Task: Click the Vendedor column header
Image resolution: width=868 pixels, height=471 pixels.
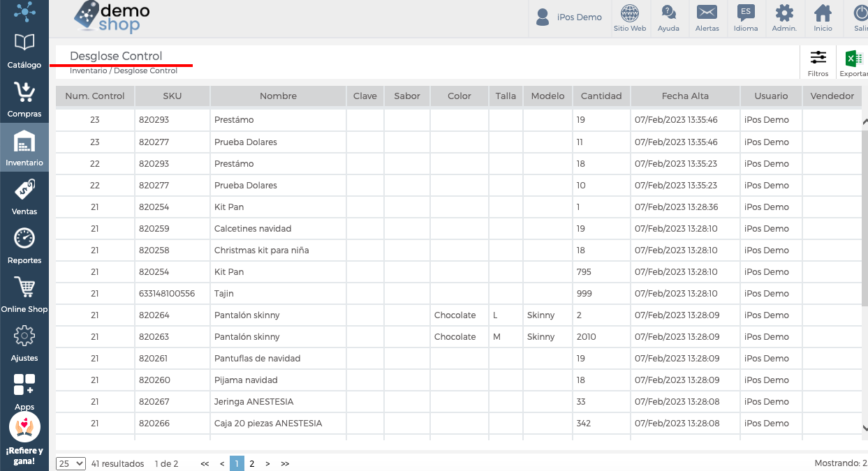Action: coord(832,96)
